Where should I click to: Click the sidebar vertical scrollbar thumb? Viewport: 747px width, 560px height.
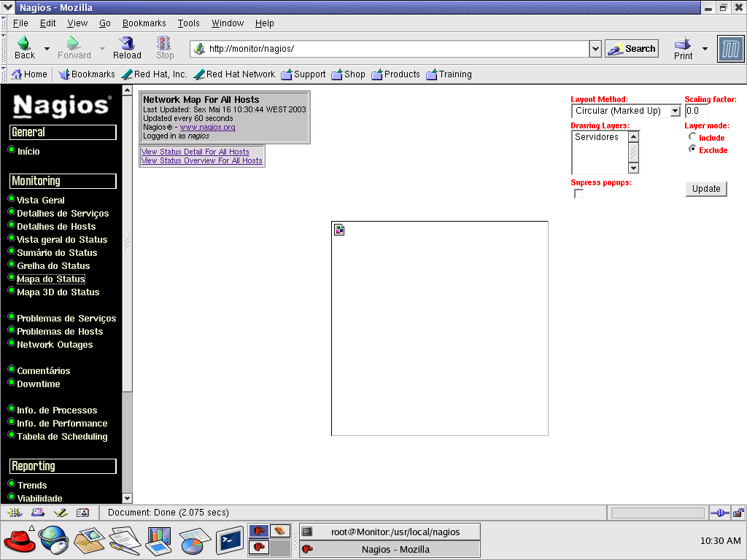[127, 244]
